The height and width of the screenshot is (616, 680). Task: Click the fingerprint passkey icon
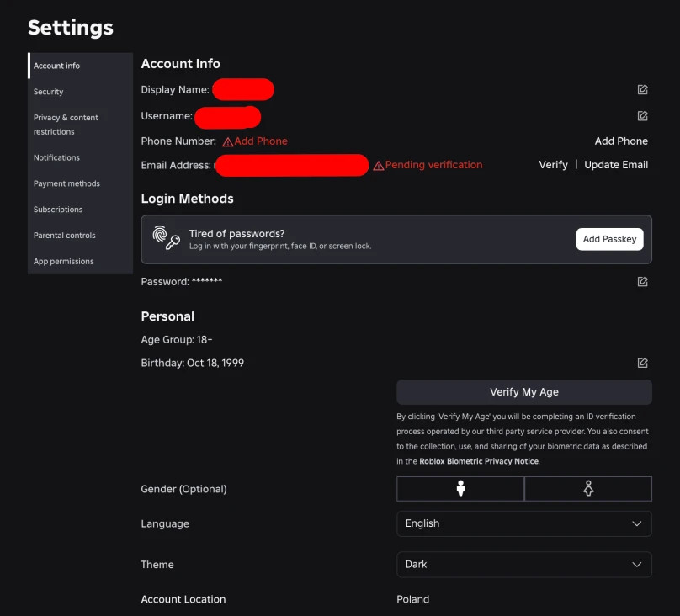(x=166, y=239)
